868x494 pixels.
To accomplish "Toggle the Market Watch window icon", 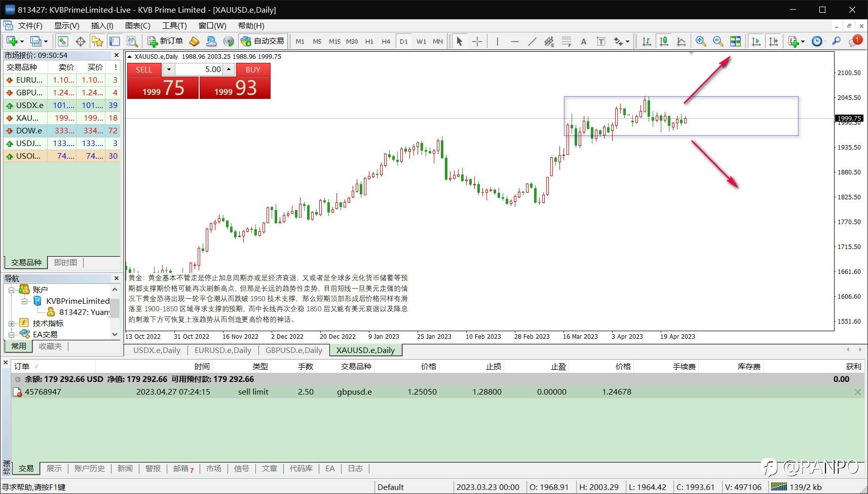I will [x=63, y=42].
